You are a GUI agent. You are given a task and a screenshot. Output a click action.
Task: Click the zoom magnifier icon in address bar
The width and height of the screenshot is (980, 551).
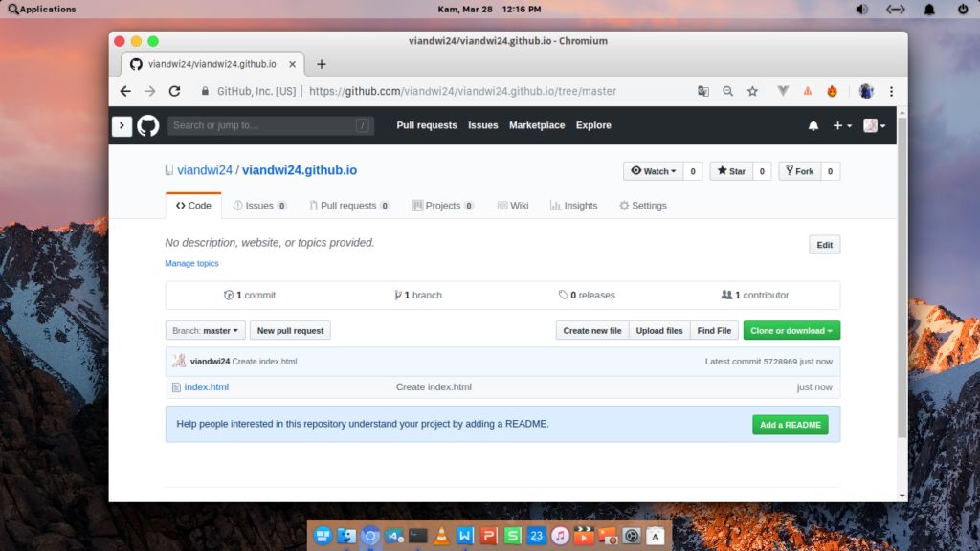tap(727, 91)
